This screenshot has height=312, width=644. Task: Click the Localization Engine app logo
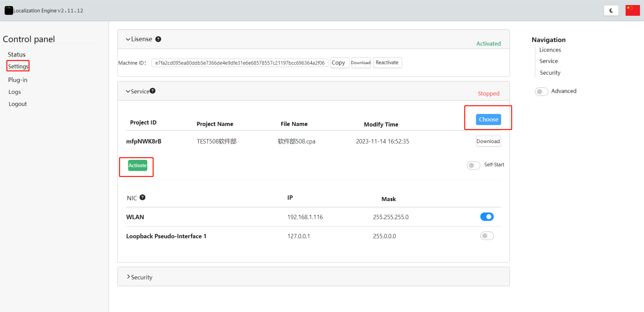(x=9, y=10)
